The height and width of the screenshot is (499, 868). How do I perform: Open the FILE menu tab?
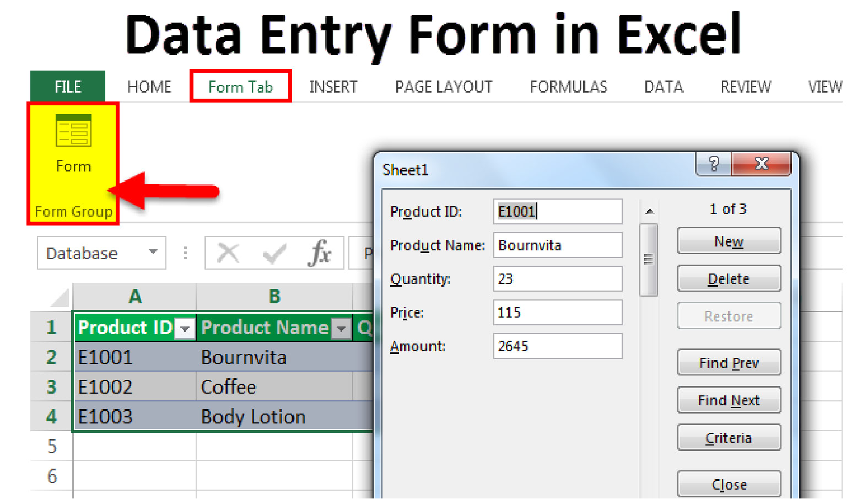[68, 87]
